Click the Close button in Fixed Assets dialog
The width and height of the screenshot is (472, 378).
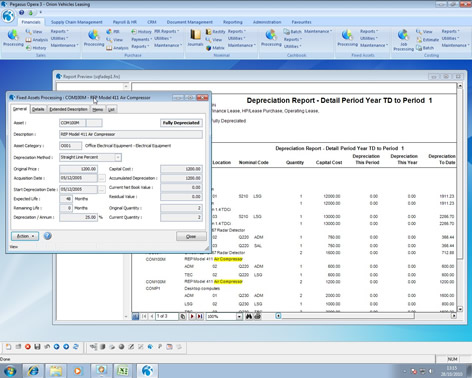click(x=191, y=237)
